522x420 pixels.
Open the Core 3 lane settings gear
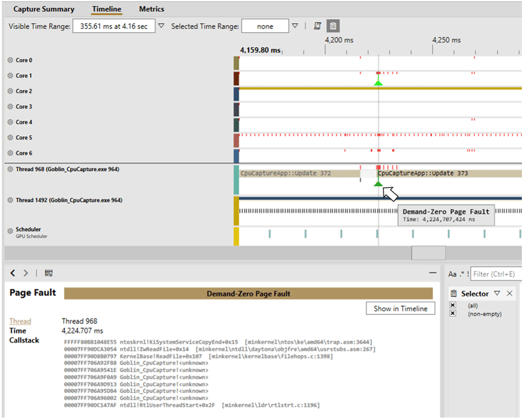[10, 106]
